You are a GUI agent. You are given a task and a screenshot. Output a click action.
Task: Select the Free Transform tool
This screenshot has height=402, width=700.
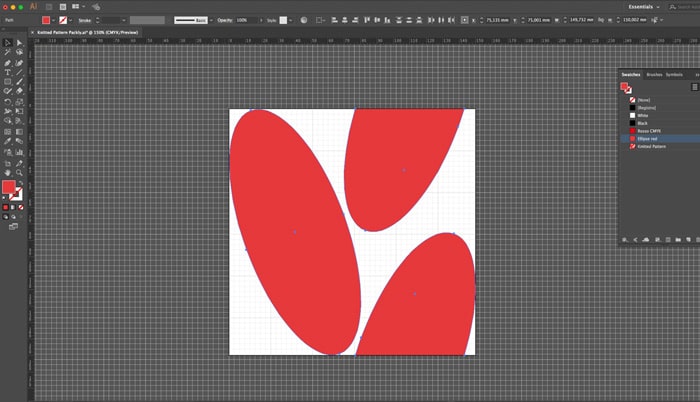19,111
